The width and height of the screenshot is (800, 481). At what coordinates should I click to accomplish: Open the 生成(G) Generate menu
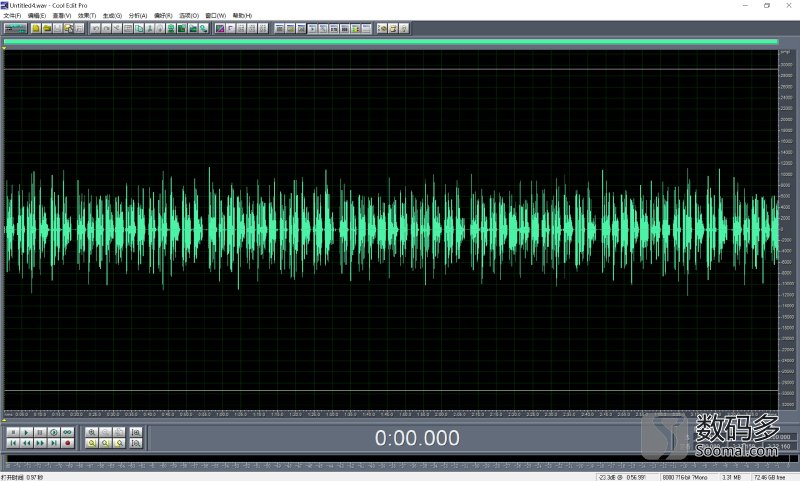[x=112, y=16]
